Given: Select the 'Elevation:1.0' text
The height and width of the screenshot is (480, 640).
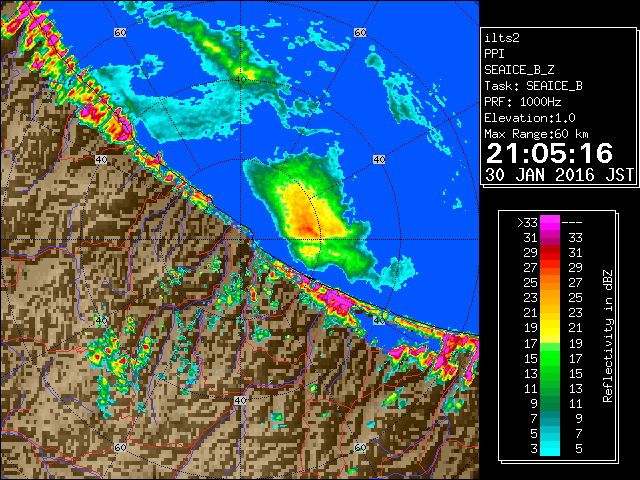Looking at the screenshot, I should pos(530,118).
